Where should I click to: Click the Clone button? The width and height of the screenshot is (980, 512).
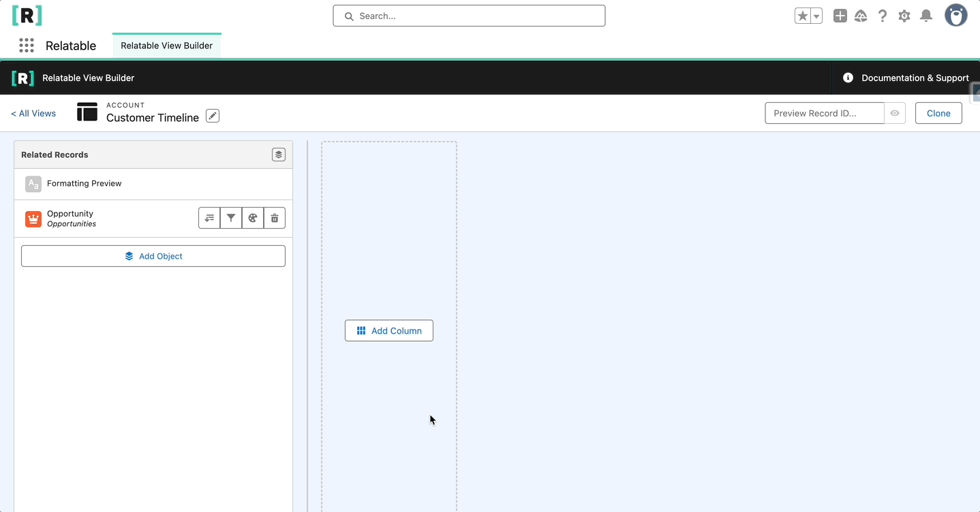coord(938,114)
